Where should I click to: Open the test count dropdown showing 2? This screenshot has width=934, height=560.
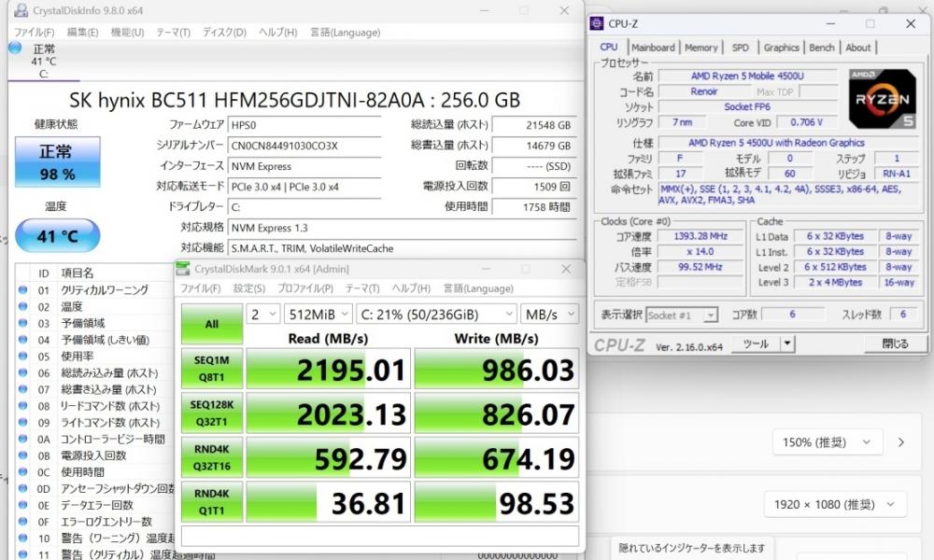click(263, 315)
